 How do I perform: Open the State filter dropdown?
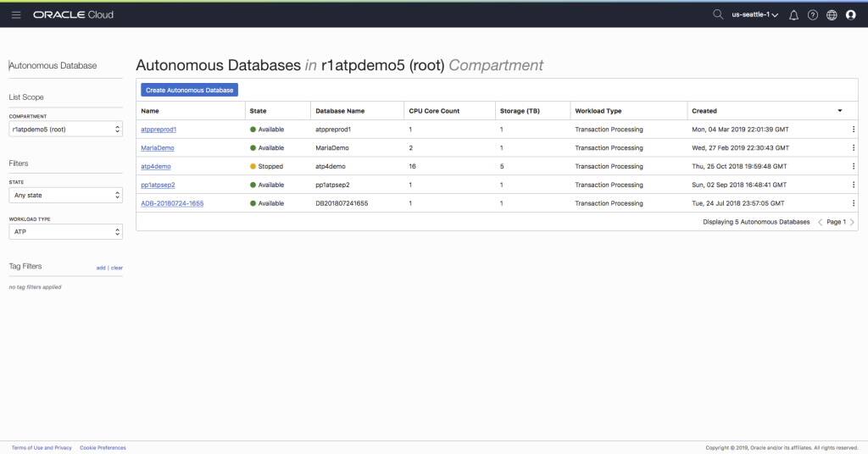point(66,195)
